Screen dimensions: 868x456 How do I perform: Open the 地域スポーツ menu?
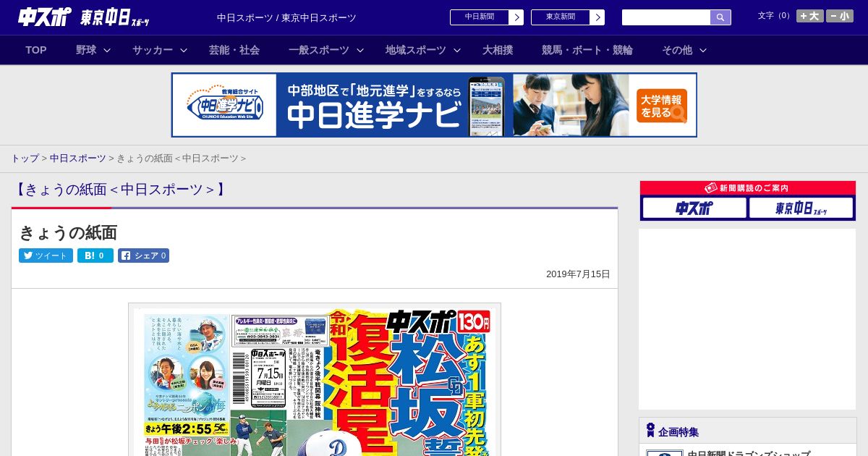[x=416, y=50]
